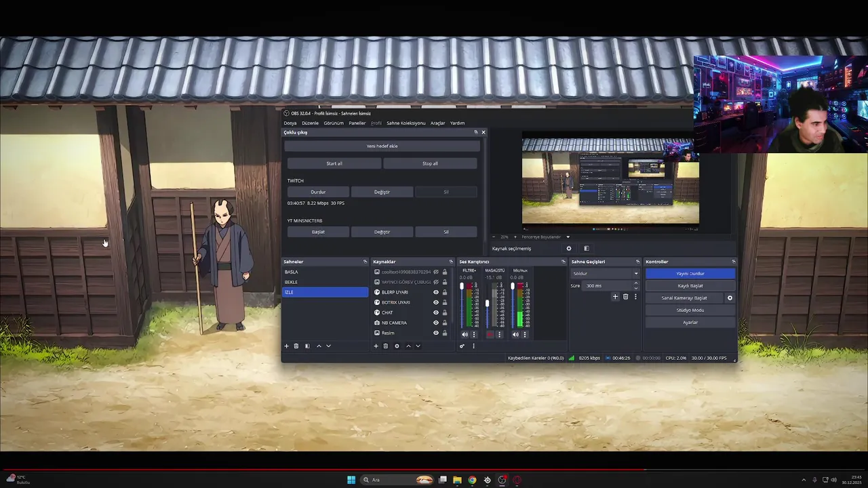Unmute the MASAÜSTÜ audio channel
The width and height of the screenshot is (868, 488).
(x=490, y=334)
